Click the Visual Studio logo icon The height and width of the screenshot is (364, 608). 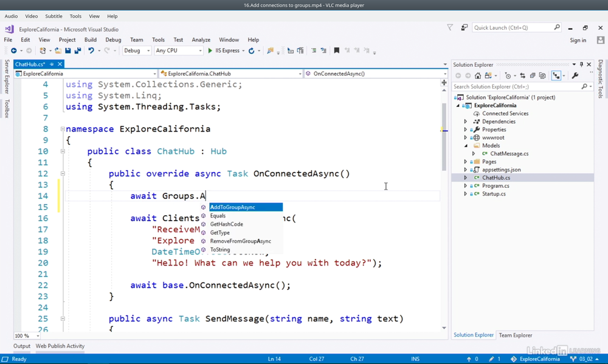(x=9, y=29)
